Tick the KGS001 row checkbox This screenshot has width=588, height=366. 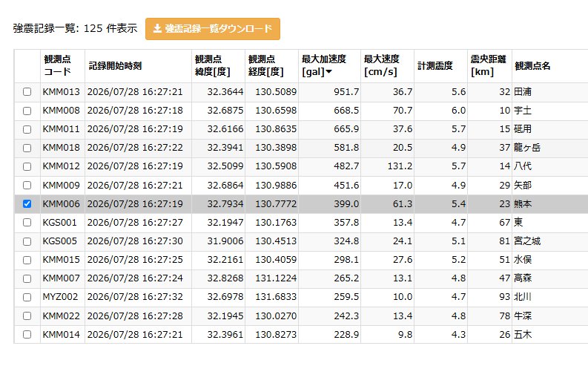[27, 223]
